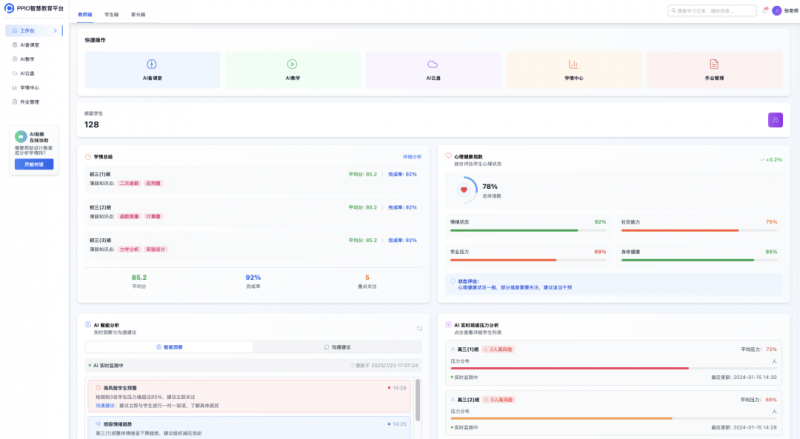Screen dimensions: 800x439
Task: Click the purple students icon button
Action: [775, 120]
